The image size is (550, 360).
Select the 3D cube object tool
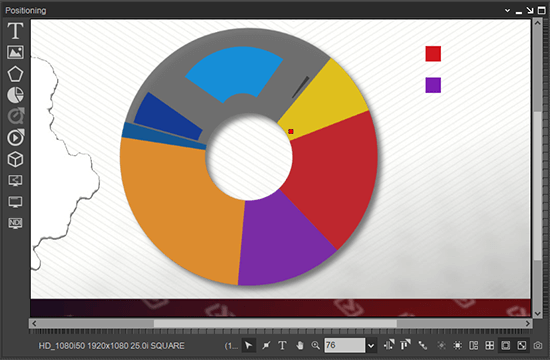pos(15,159)
